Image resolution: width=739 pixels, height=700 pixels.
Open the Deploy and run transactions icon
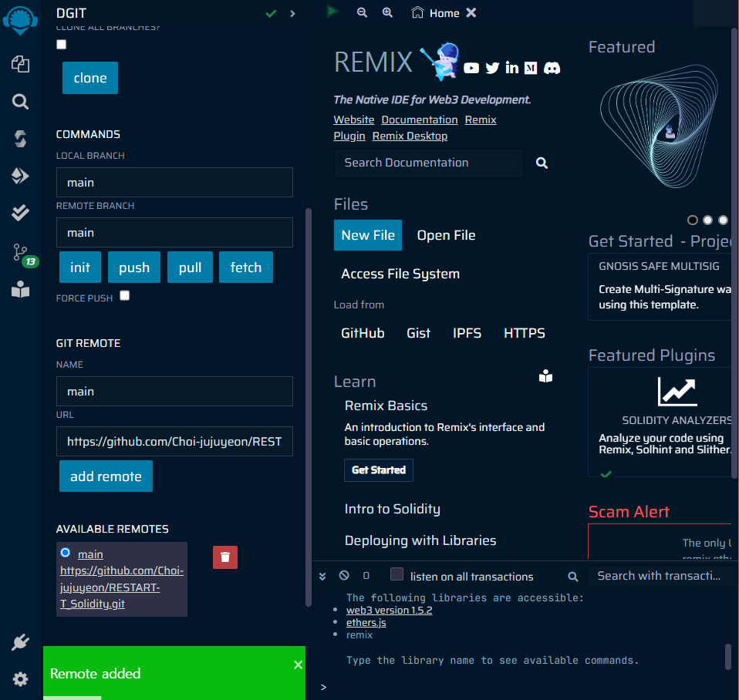click(x=20, y=176)
